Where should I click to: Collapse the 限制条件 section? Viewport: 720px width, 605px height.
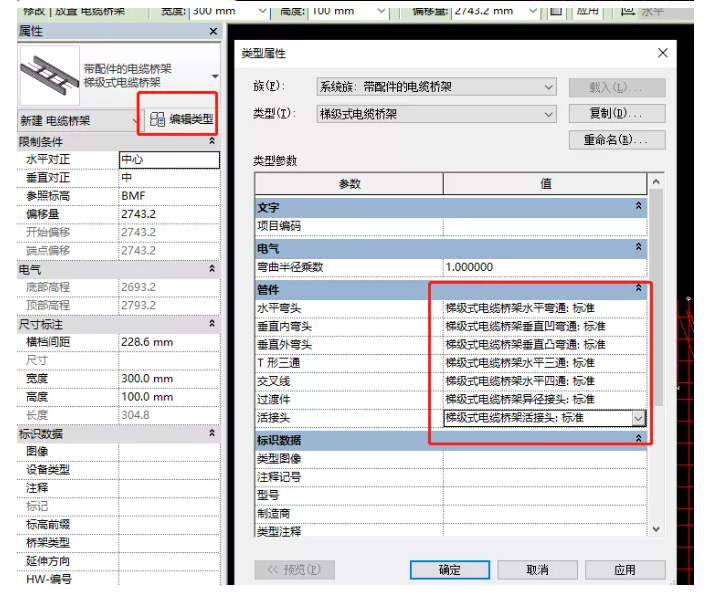(x=212, y=141)
